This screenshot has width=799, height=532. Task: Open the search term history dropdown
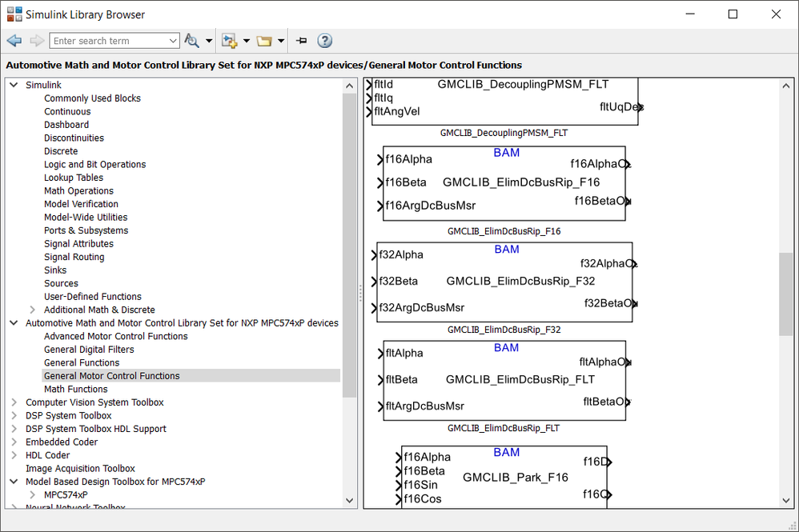[173, 41]
